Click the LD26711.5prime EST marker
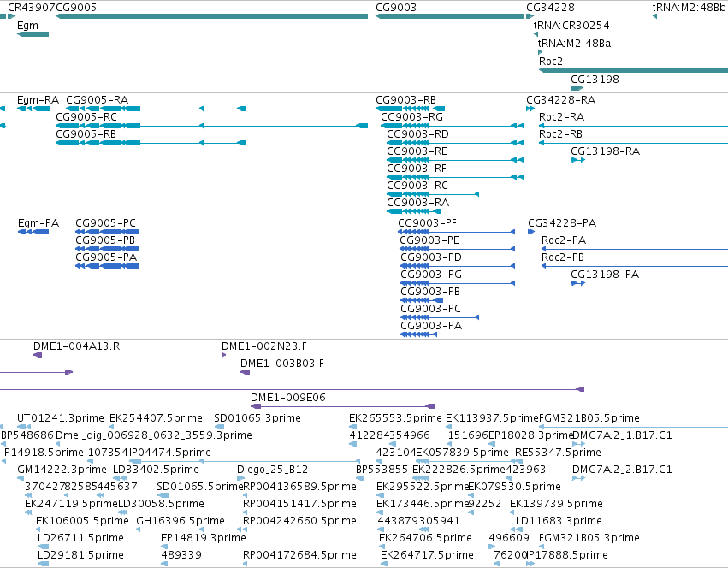This screenshot has height=568, width=728. pos(43,547)
